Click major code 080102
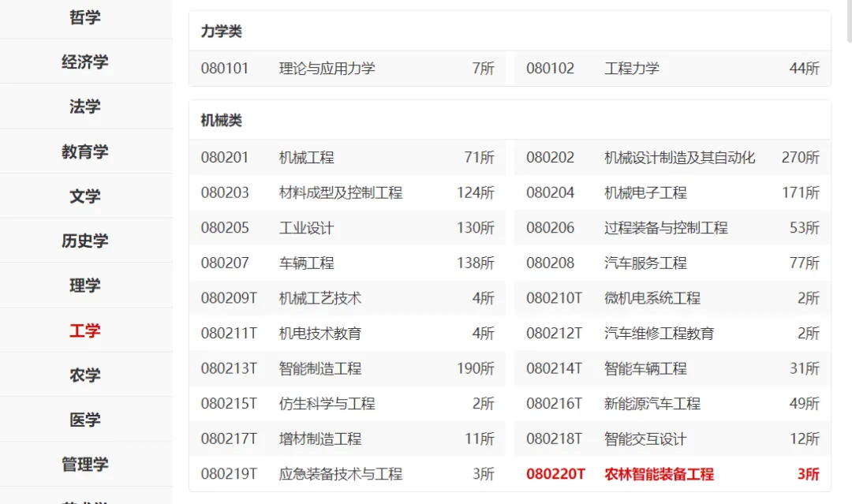The image size is (852, 504). point(550,69)
